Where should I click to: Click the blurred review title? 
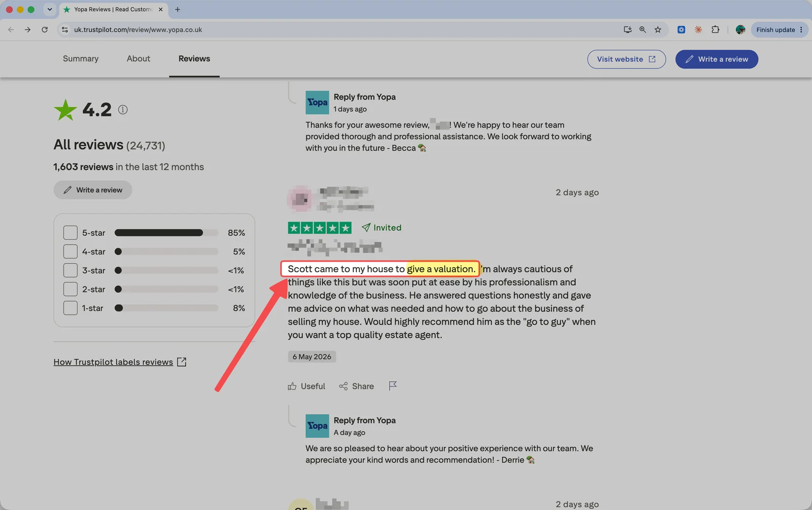pyautogui.click(x=334, y=247)
